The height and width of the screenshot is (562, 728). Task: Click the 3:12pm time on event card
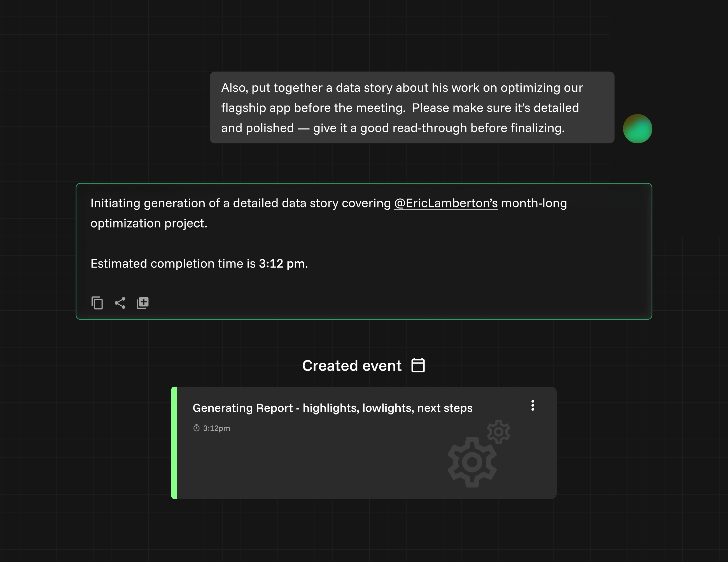point(216,428)
